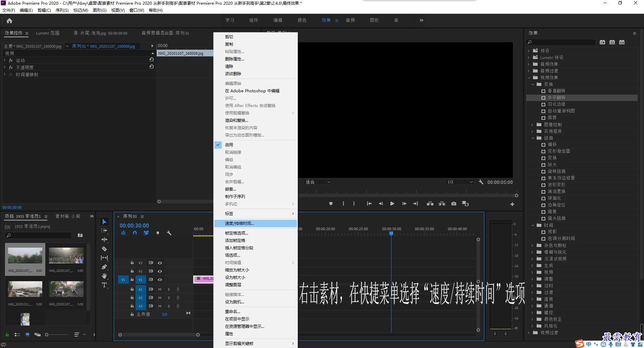Collapse the Video Effects folder
The height and width of the screenshot is (348, 644).
click(529, 78)
